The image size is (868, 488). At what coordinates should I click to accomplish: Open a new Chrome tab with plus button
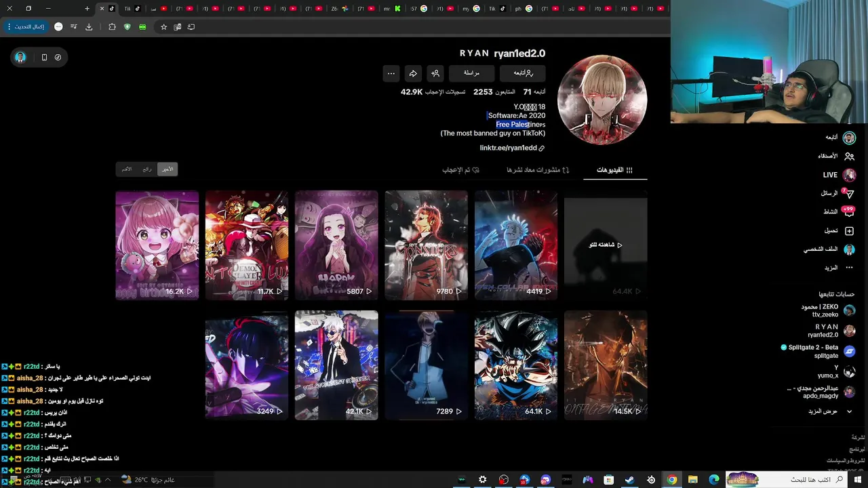click(x=87, y=8)
